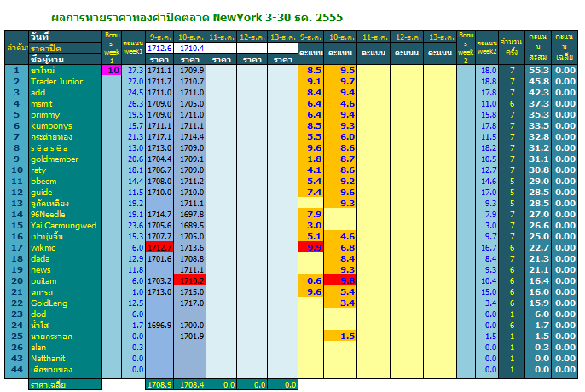Select the red guess cell 1712.7
Viewport: 585px width, 392px height.
pos(159,248)
